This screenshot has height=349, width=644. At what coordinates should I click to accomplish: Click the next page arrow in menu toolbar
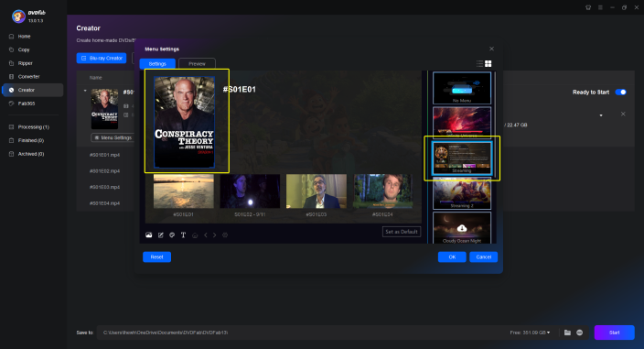pos(214,235)
